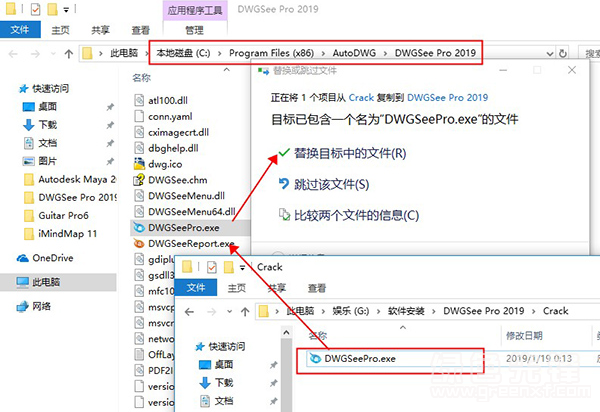Viewport: 600px width, 412px height.
Task: Open the 主页 tab in DWGSee Pro 2019 window
Action: (60, 30)
